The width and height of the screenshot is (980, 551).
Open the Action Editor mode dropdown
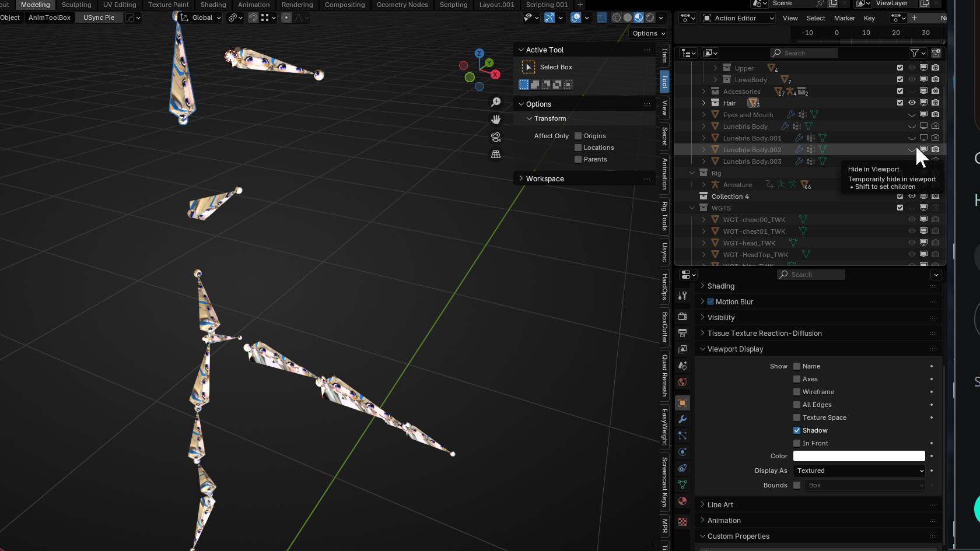pos(738,18)
